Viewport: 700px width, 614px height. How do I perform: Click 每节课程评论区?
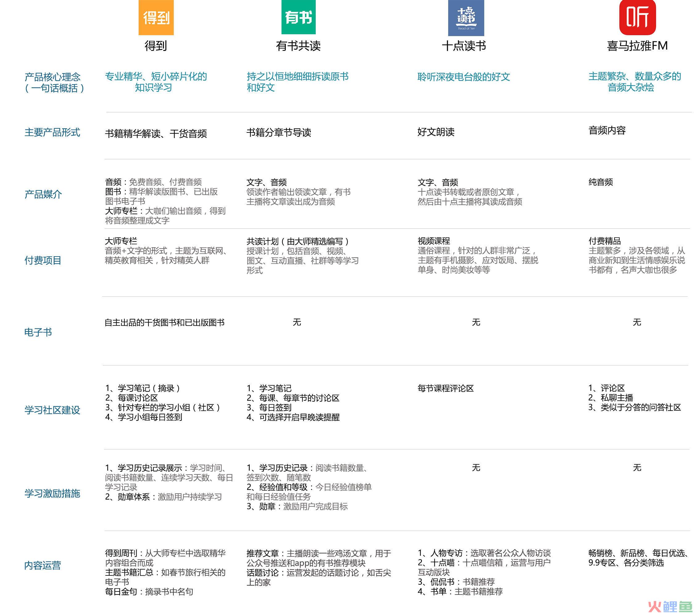pyautogui.click(x=446, y=388)
